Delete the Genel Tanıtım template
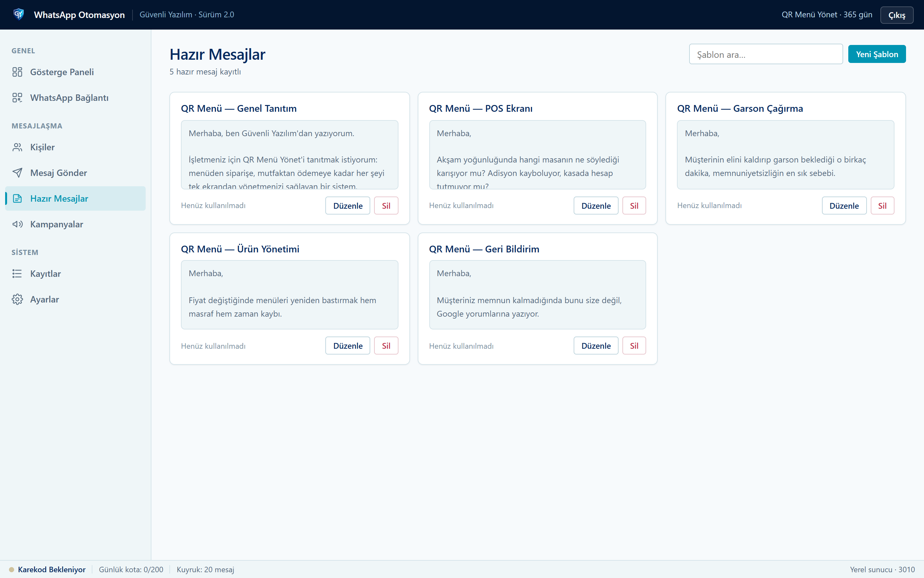Viewport: 924px width, 578px height. [x=386, y=206]
